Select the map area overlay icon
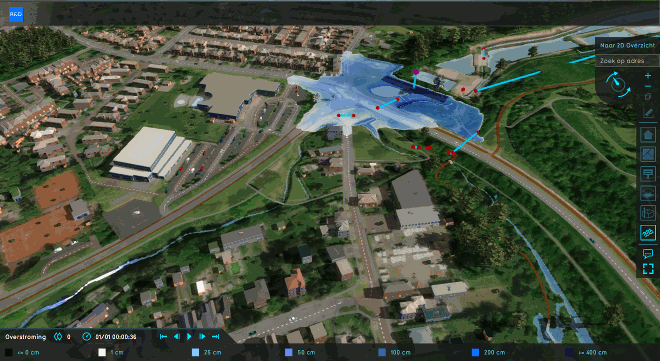Viewport: 660px width, 361px height. tap(648, 154)
